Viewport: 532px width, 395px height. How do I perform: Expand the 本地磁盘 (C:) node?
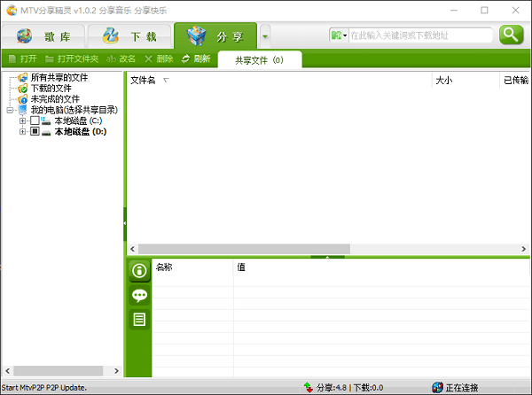22,120
